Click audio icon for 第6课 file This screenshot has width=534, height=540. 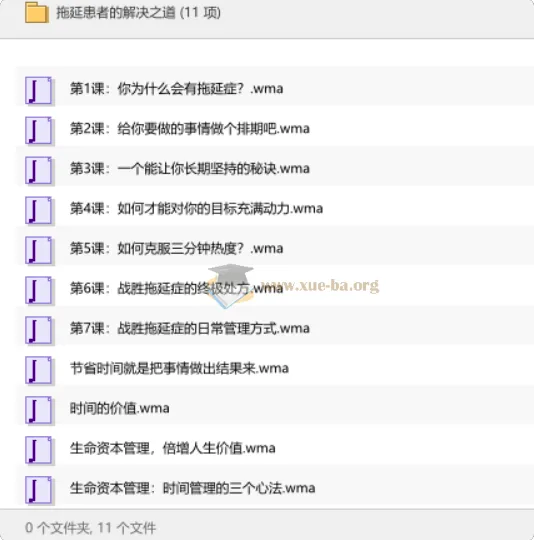click(39, 290)
